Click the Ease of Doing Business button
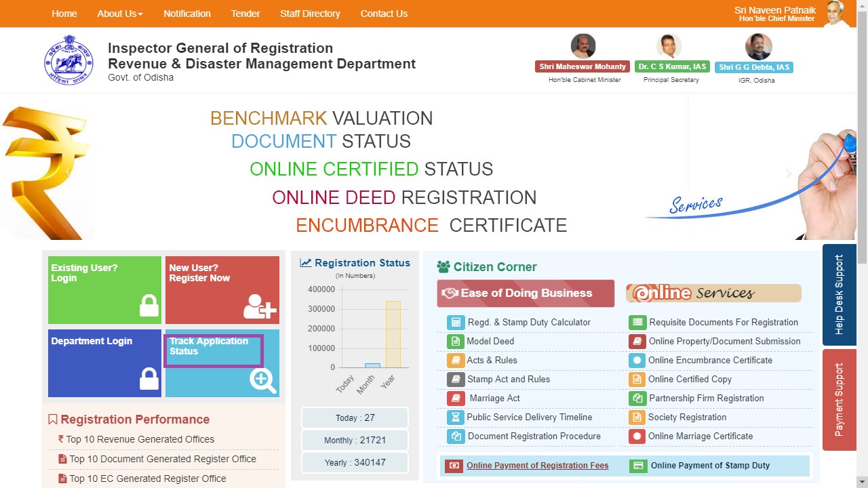 (x=526, y=293)
